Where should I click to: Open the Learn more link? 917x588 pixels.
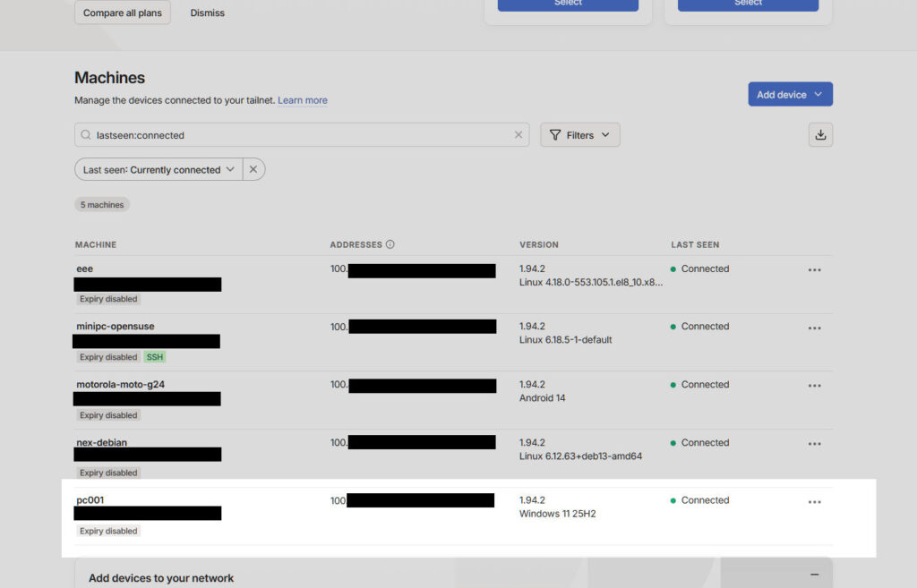302,100
